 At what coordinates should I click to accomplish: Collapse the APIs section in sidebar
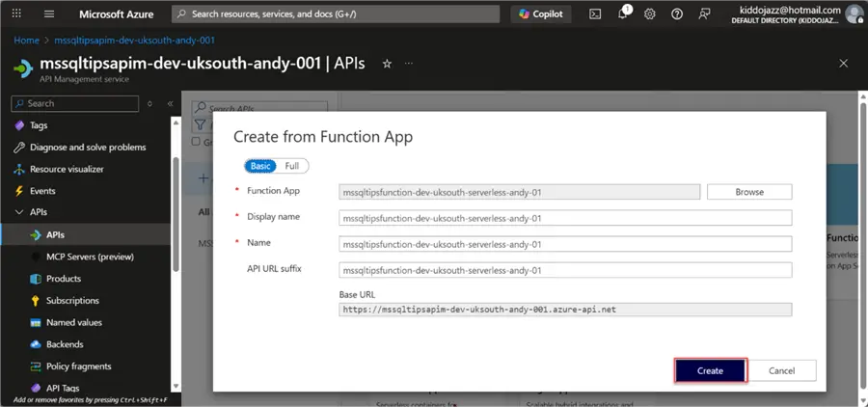pyautogui.click(x=19, y=212)
